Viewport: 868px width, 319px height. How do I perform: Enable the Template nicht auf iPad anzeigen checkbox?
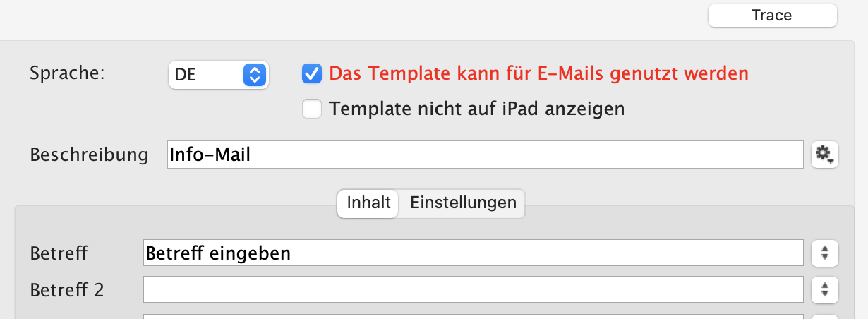point(312,109)
